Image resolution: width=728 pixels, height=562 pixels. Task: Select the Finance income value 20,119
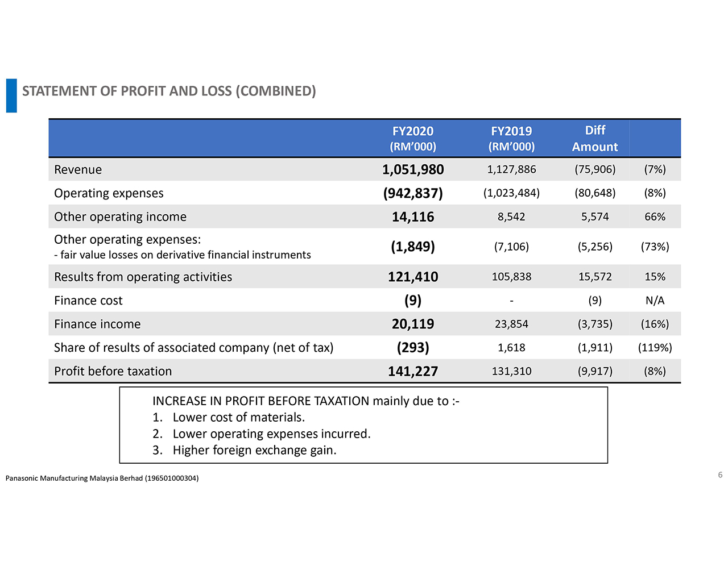point(413,324)
